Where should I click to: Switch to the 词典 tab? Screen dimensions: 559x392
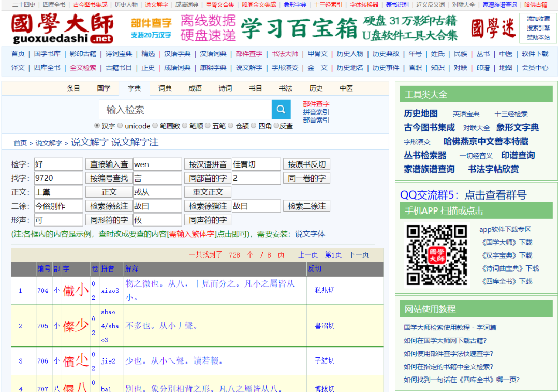pos(165,88)
